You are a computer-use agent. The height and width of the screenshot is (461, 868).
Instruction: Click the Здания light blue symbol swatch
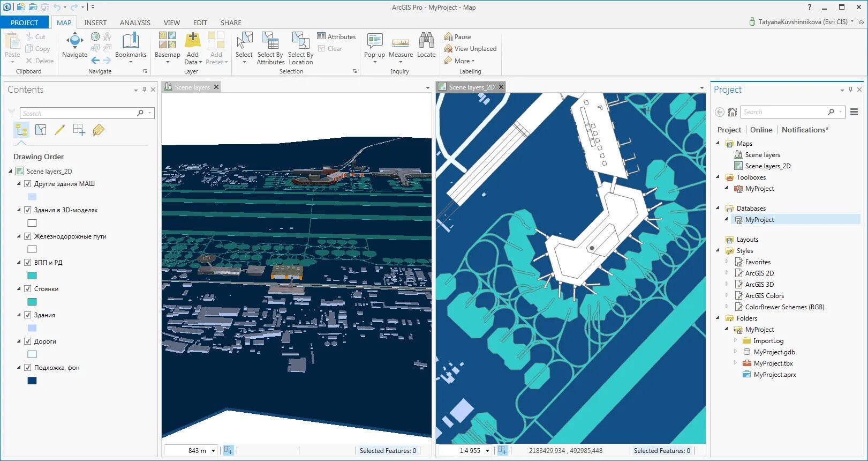(32, 328)
